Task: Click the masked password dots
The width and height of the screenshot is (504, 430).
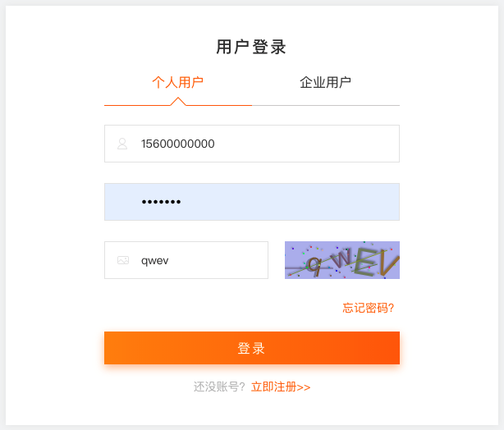Action: click(162, 202)
